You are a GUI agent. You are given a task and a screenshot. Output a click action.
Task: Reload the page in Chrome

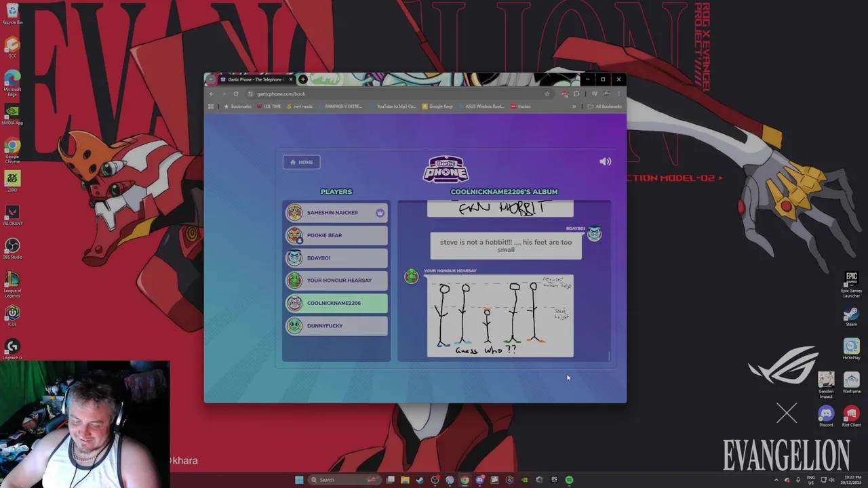pyautogui.click(x=235, y=94)
